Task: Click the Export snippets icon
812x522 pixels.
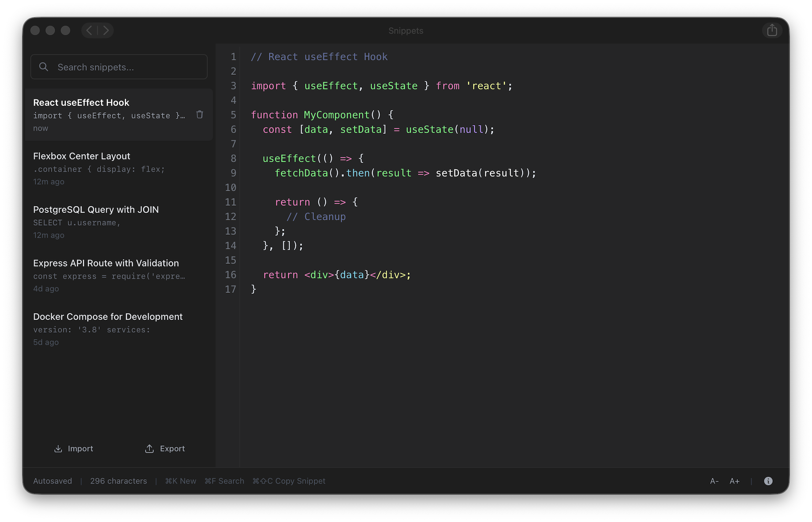Action: [x=150, y=448]
